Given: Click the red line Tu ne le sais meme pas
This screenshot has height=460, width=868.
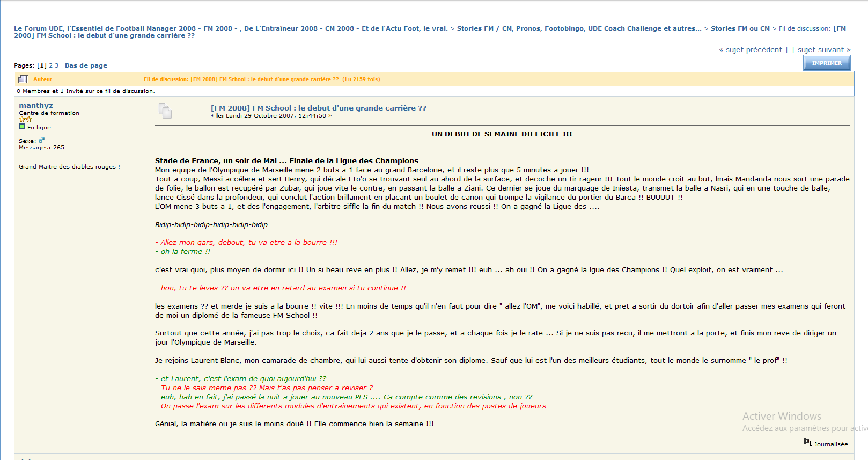Looking at the screenshot, I should (264, 388).
